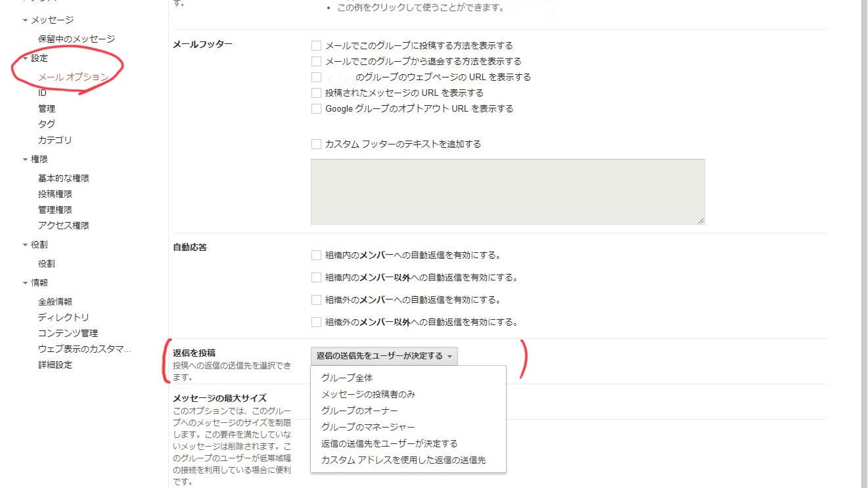The height and width of the screenshot is (488, 868).
Task: Click the custom footer text area
Action: point(507,191)
